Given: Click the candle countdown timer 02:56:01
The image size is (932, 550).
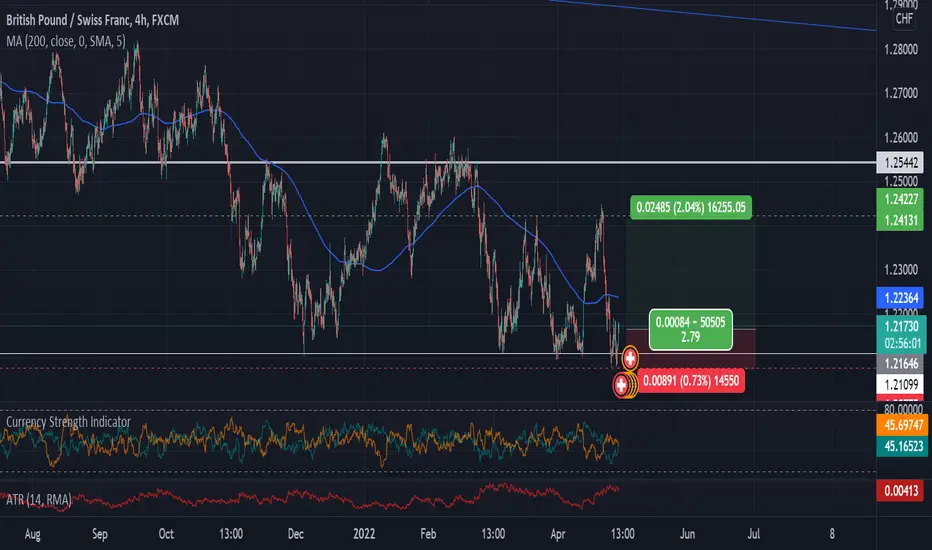Looking at the screenshot, I should 900,344.
